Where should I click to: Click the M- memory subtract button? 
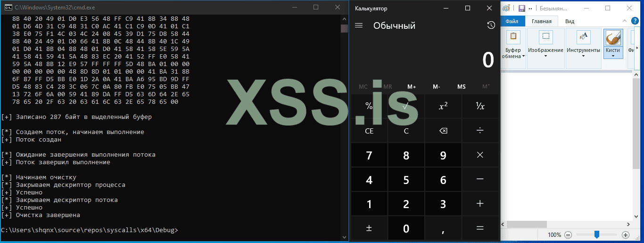point(436,87)
